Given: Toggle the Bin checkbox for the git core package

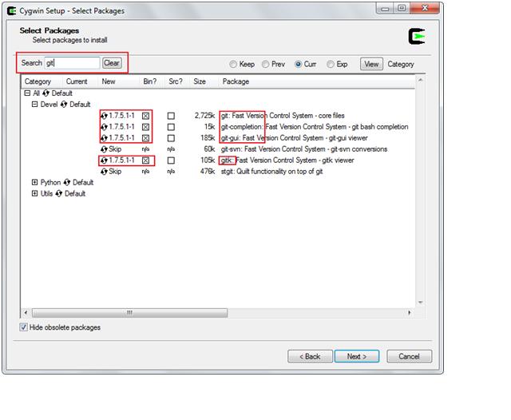Looking at the screenshot, I should pos(145,116).
